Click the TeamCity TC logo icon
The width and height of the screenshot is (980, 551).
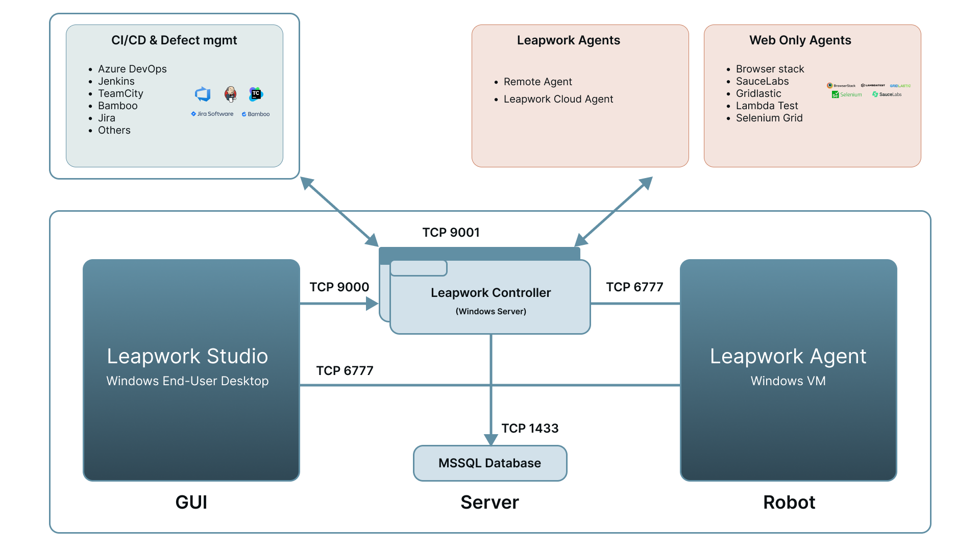[x=256, y=94]
